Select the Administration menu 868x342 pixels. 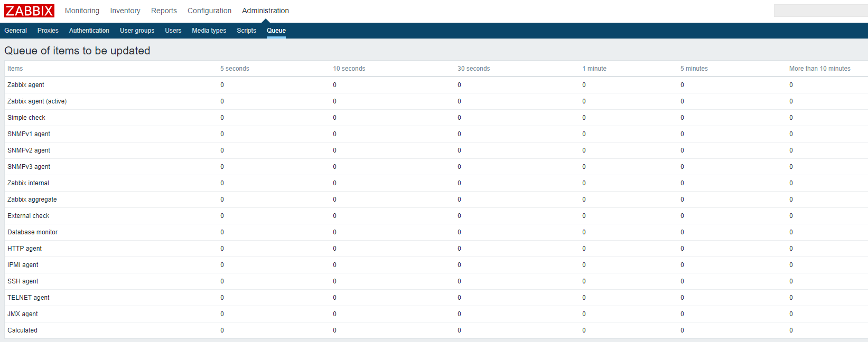pyautogui.click(x=265, y=11)
